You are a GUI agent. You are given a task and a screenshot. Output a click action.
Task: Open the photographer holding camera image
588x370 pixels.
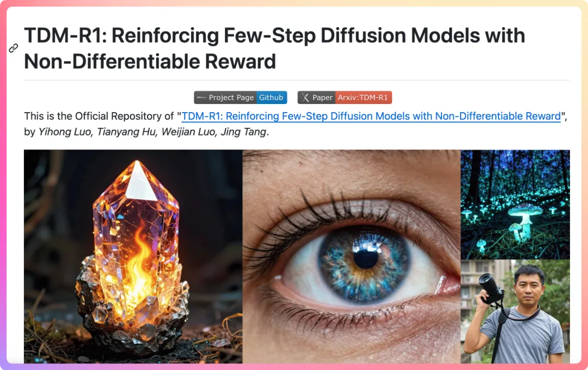coord(515,312)
